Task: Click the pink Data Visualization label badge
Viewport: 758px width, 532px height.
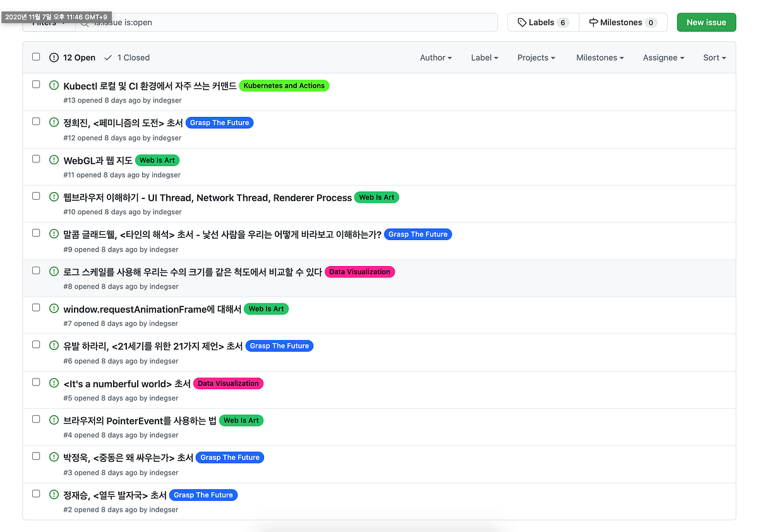Action: pos(359,272)
